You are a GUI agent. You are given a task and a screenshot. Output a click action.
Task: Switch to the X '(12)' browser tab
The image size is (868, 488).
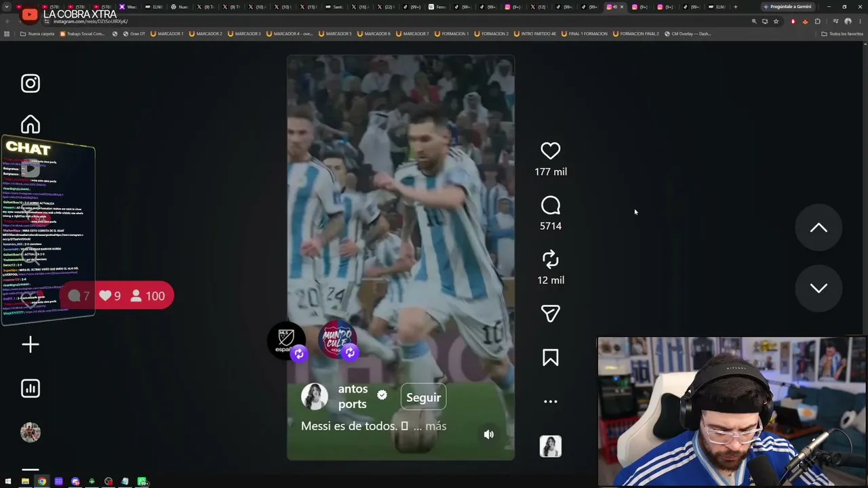click(538, 7)
